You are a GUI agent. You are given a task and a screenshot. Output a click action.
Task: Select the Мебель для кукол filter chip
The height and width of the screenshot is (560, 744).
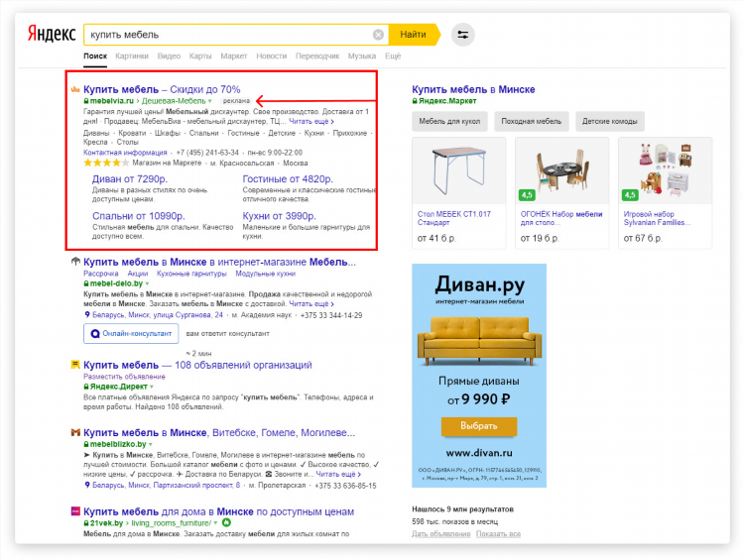point(449,121)
